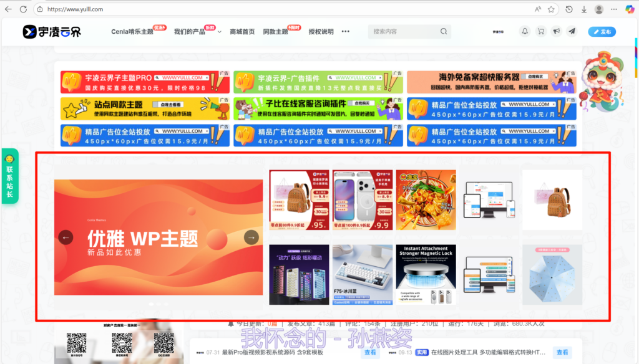Click the browser refresh icon

click(x=23, y=9)
